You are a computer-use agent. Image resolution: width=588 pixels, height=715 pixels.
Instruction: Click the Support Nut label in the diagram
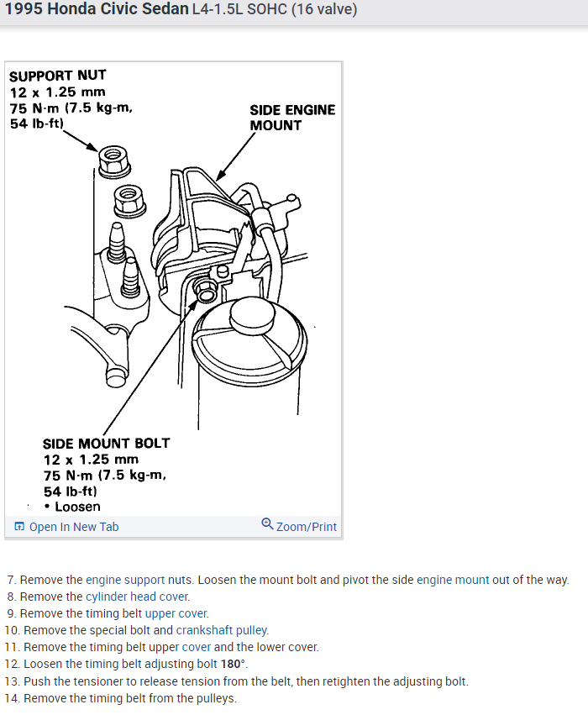pyautogui.click(x=71, y=99)
